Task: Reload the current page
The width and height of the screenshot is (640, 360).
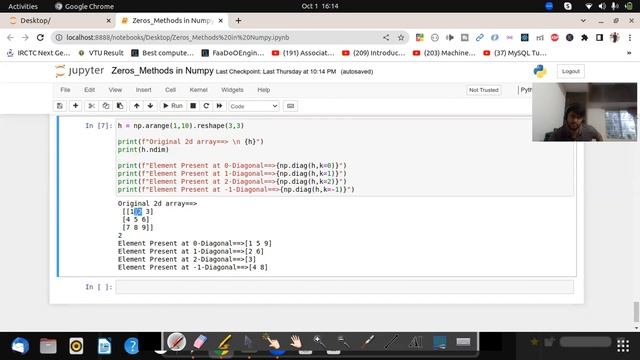Action: 40,38
